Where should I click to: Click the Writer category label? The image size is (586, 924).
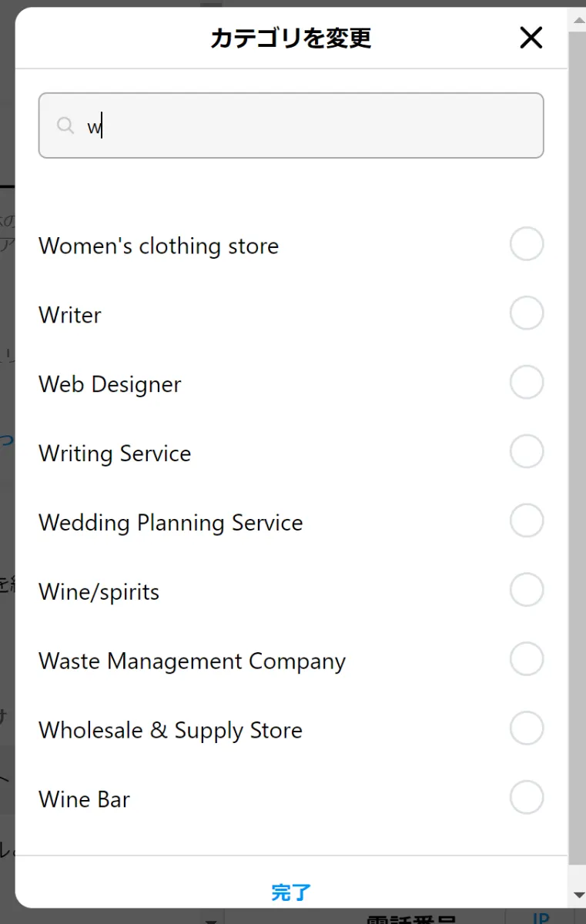[70, 315]
